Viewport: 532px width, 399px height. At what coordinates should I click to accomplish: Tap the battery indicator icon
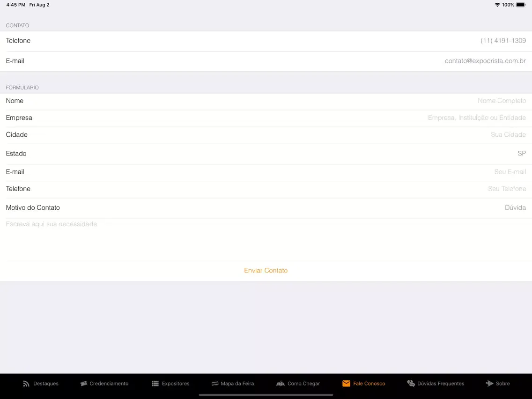click(521, 5)
